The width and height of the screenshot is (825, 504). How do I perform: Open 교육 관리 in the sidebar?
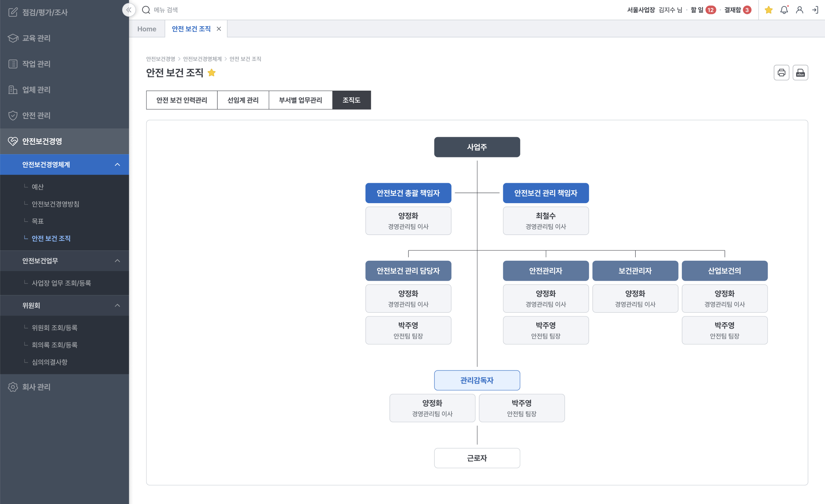(36, 38)
